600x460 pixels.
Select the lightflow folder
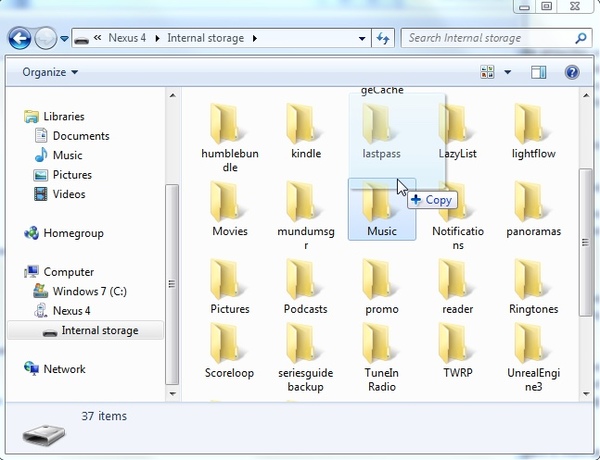533,132
